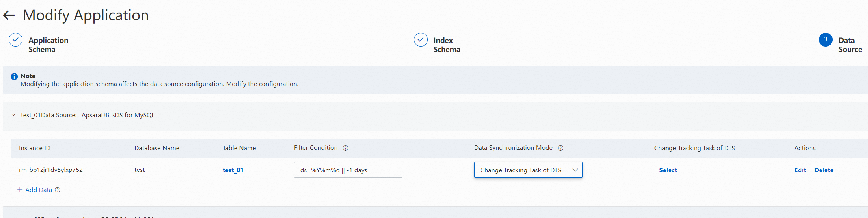Open the Filter Condition help tooltip icon

coord(345,148)
